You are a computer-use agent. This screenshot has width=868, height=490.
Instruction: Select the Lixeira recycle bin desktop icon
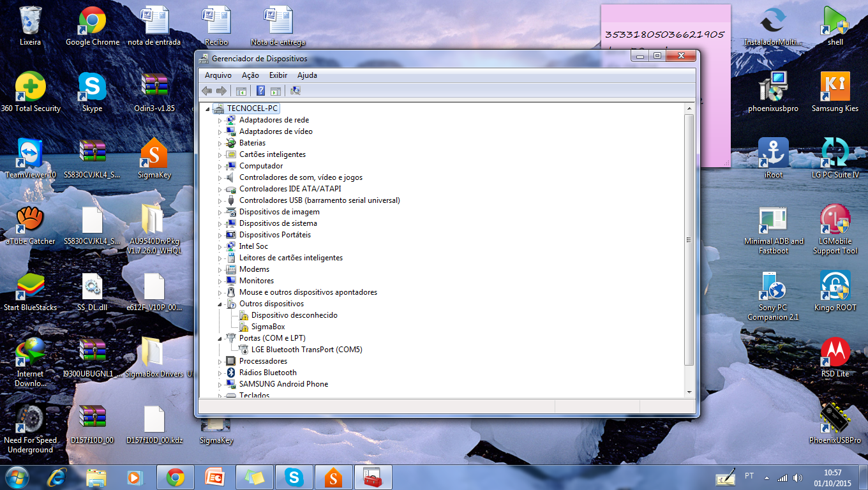[x=30, y=26]
